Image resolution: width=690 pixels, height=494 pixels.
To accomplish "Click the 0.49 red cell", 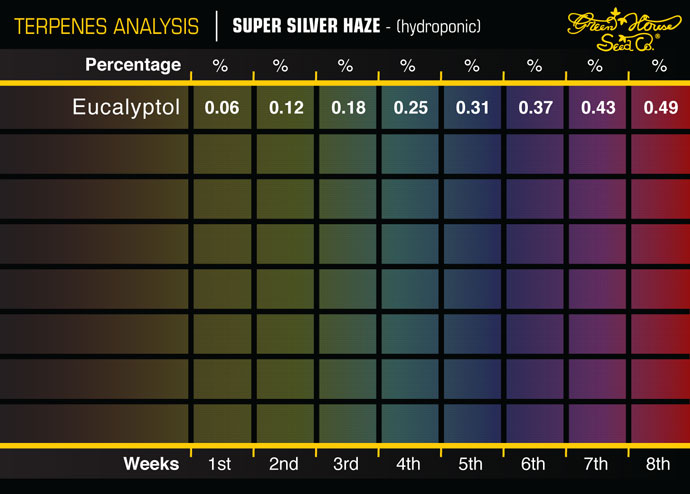I will point(658,108).
